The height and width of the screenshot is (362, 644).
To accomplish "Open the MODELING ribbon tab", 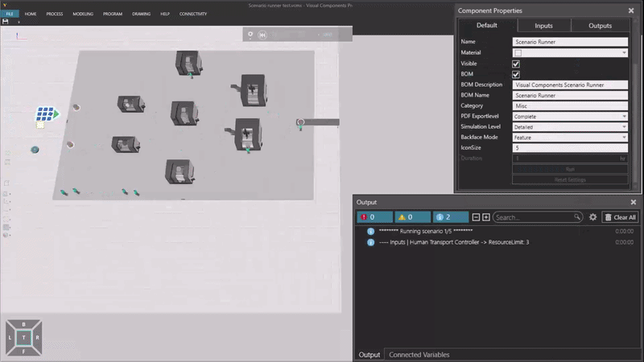I will point(83,14).
